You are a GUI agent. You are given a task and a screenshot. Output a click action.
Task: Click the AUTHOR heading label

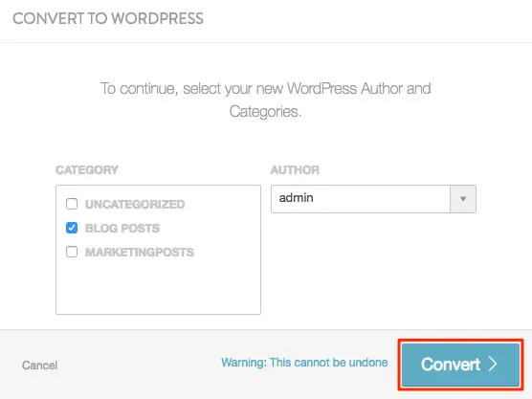tap(295, 170)
